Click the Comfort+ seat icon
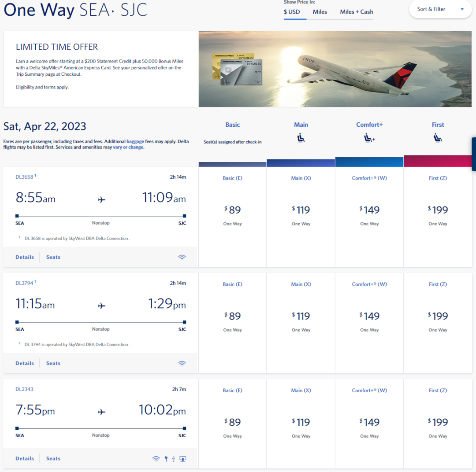 coord(369,138)
